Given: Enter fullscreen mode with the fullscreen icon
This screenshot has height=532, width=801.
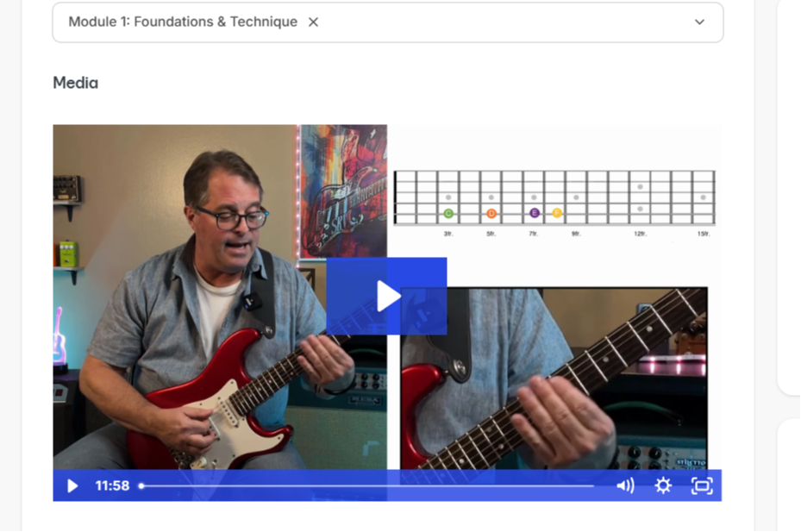Looking at the screenshot, I should [x=702, y=485].
